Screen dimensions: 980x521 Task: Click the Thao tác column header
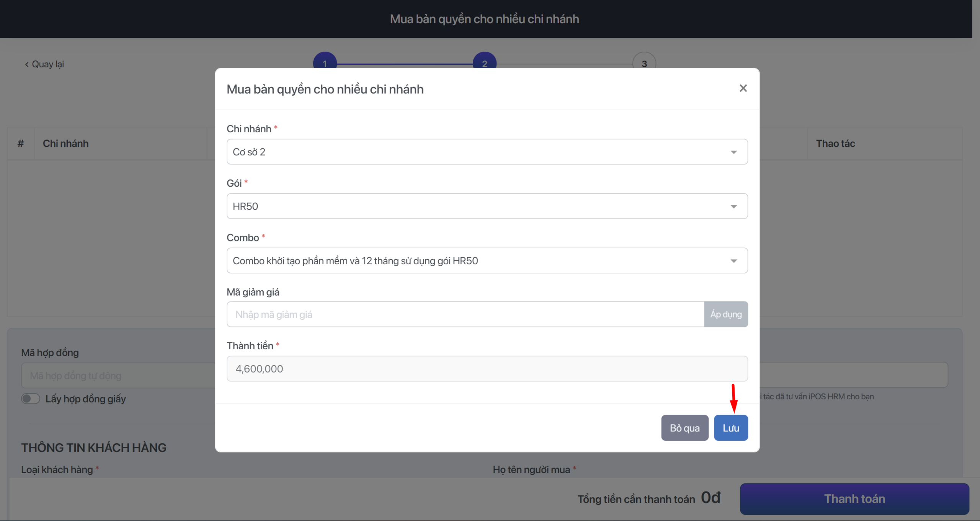pyautogui.click(x=835, y=143)
